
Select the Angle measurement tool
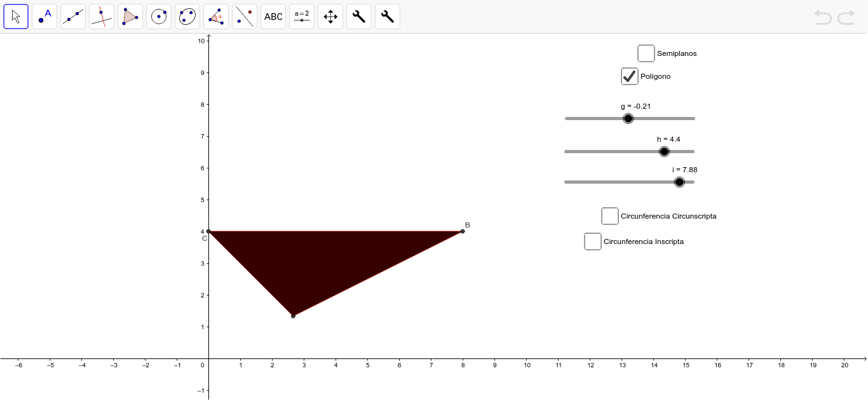click(x=216, y=17)
